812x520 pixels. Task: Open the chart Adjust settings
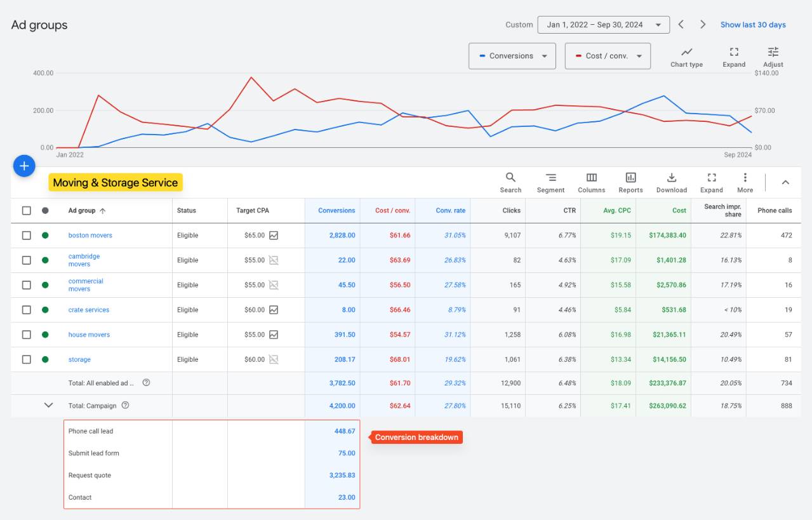[773, 57]
